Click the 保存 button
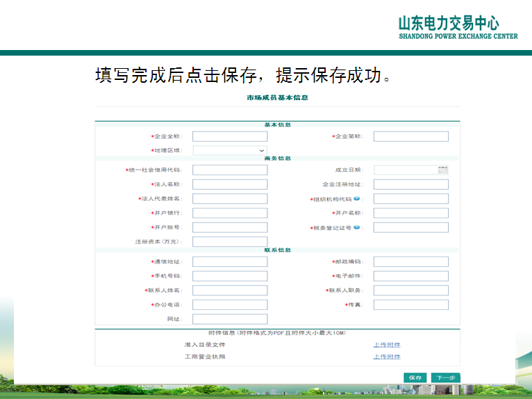 coord(415,377)
